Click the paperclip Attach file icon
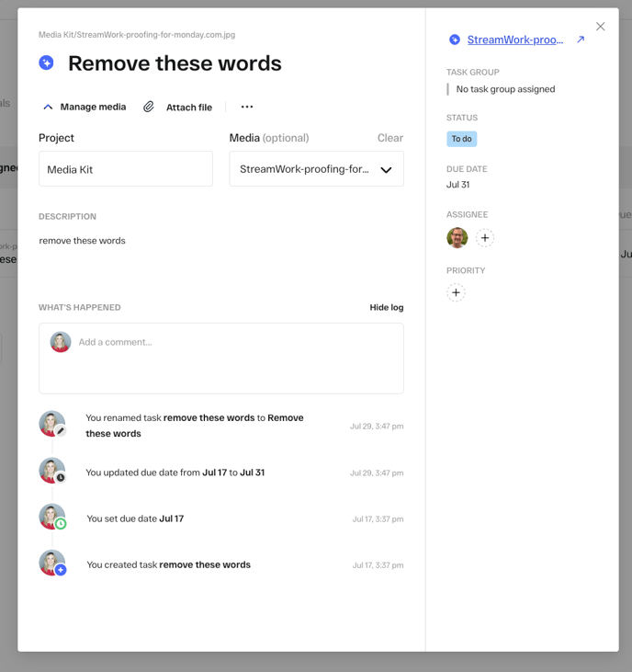This screenshot has width=632, height=672. click(149, 107)
